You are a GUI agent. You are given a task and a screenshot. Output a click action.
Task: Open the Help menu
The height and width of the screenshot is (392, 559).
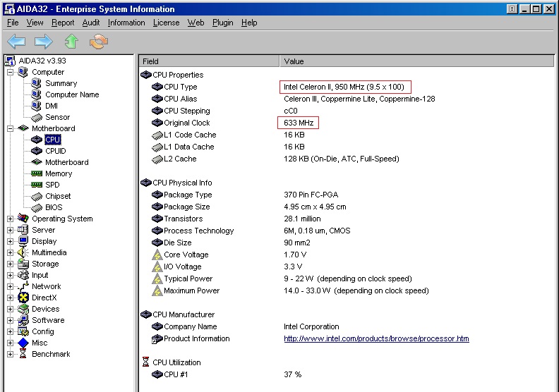pos(249,23)
